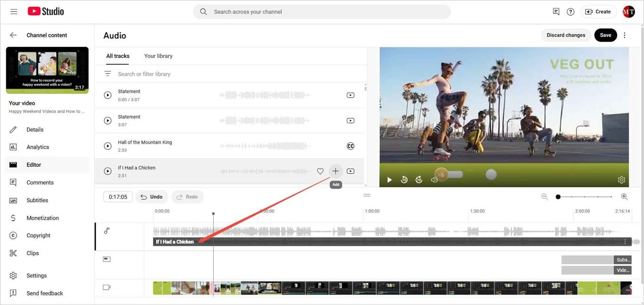Open the Clips section in the sidebar

34,253
